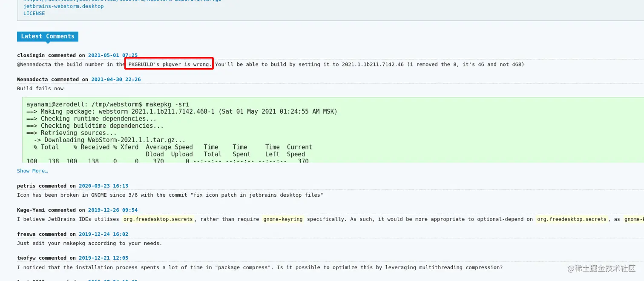Click the "Icon has been broken in GNOME" comment
This screenshot has width=644, height=281.
[x=170, y=195]
